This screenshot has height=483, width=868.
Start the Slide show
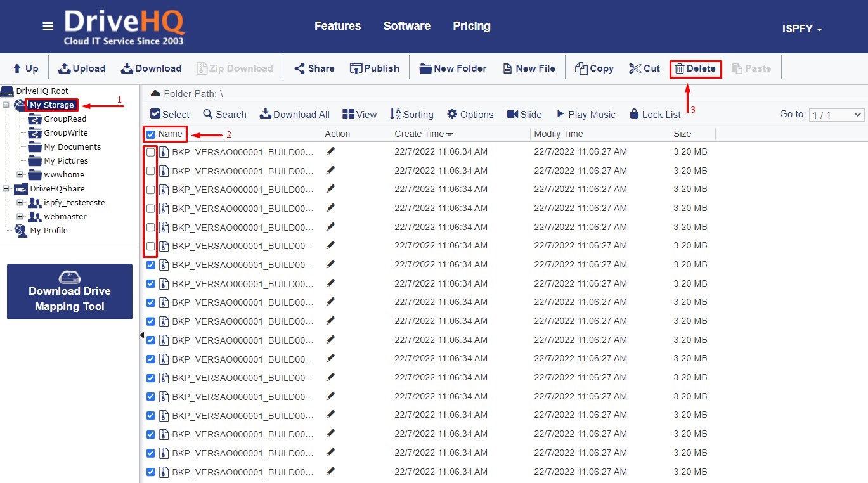click(524, 115)
